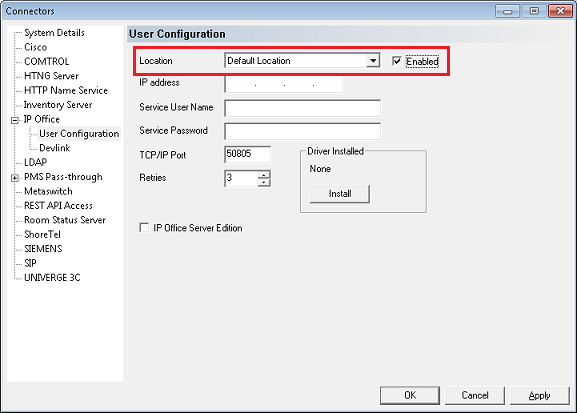Decrease Retries with the down arrow
This screenshot has height=413, width=577.
(264, 182)
